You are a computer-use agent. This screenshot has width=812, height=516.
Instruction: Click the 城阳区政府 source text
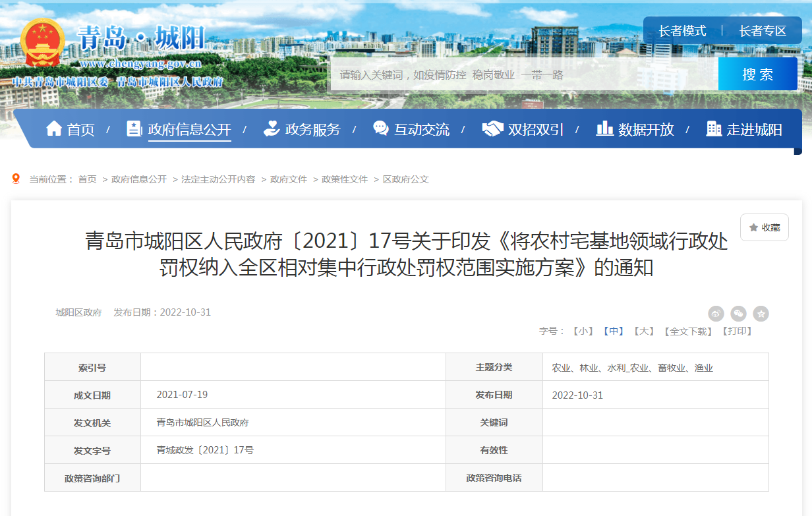78,312
